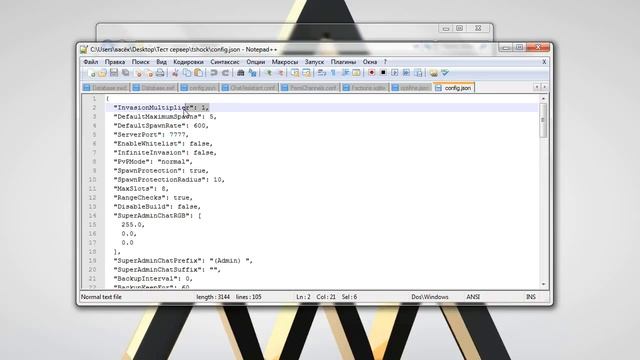640x360 pixels.
Task: Open the Плагины menu
Action: [x=343, y=62]
